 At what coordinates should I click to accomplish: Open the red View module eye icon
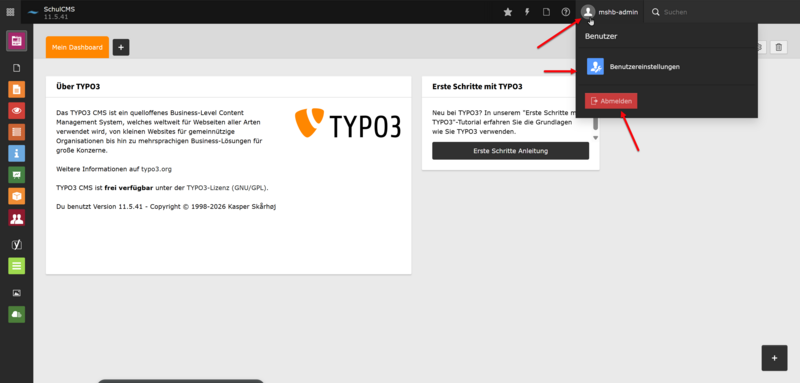16,111
